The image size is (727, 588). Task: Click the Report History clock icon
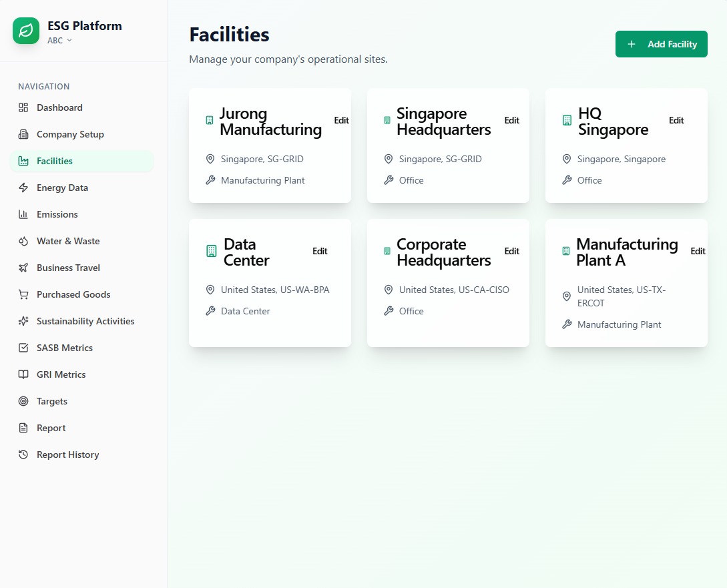[23, 455]
